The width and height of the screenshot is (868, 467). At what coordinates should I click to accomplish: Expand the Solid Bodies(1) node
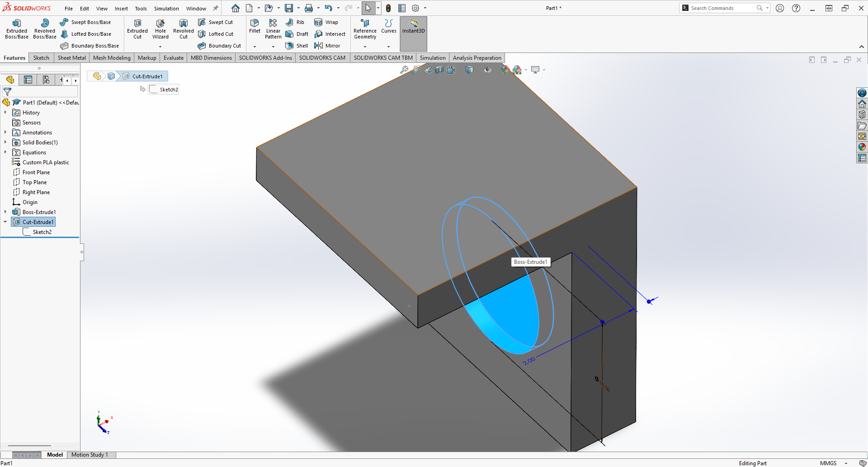[x=5, y=142]
